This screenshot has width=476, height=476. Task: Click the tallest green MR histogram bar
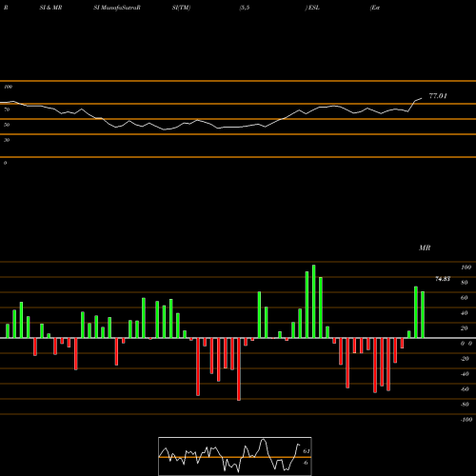point(314,302)
